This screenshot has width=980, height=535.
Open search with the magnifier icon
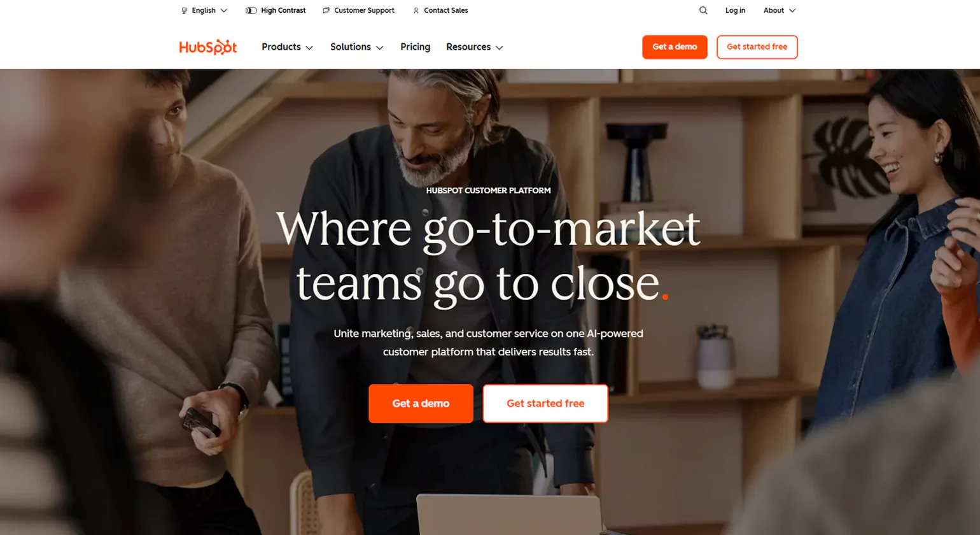(703, 10)
